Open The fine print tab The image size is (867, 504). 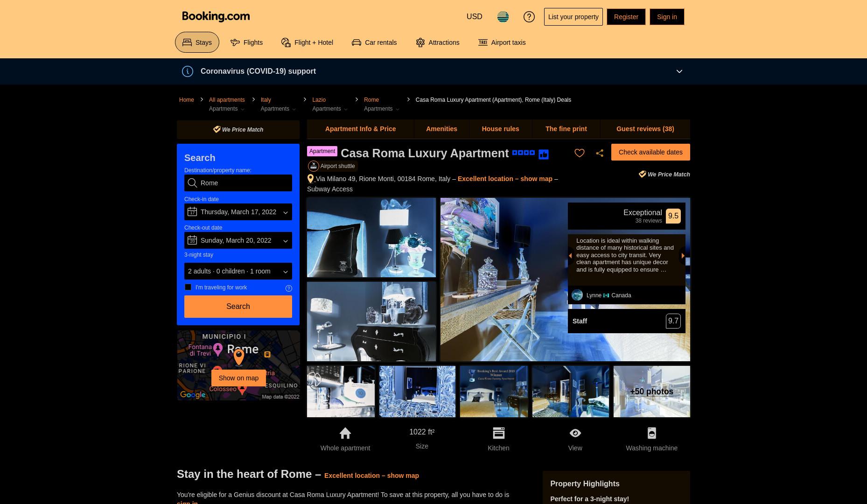(566, 129)
